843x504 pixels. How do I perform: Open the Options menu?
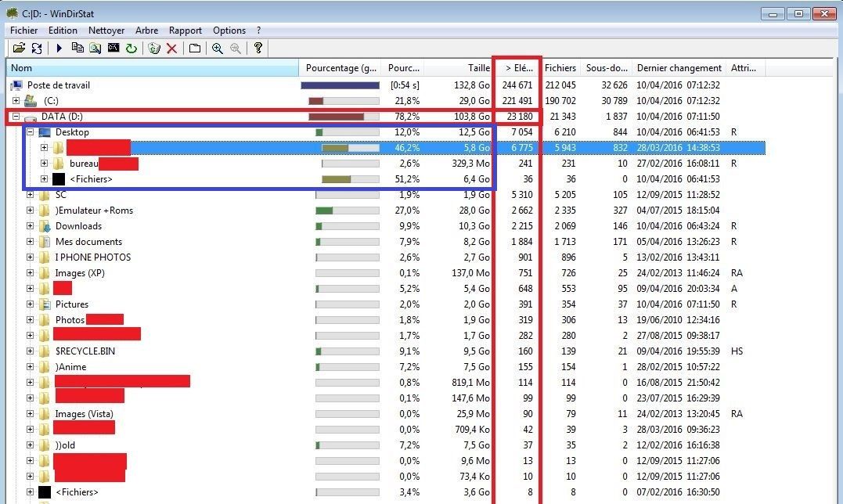(229, 30)
